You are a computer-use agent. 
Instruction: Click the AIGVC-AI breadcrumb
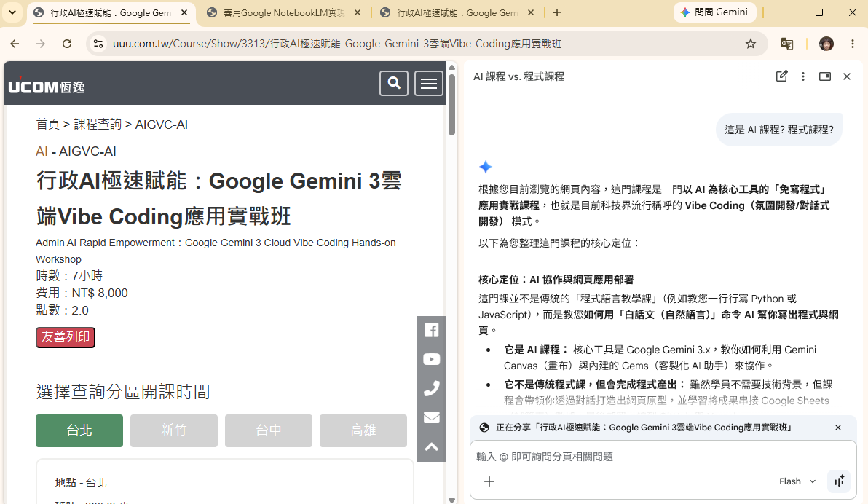(162, 125)
